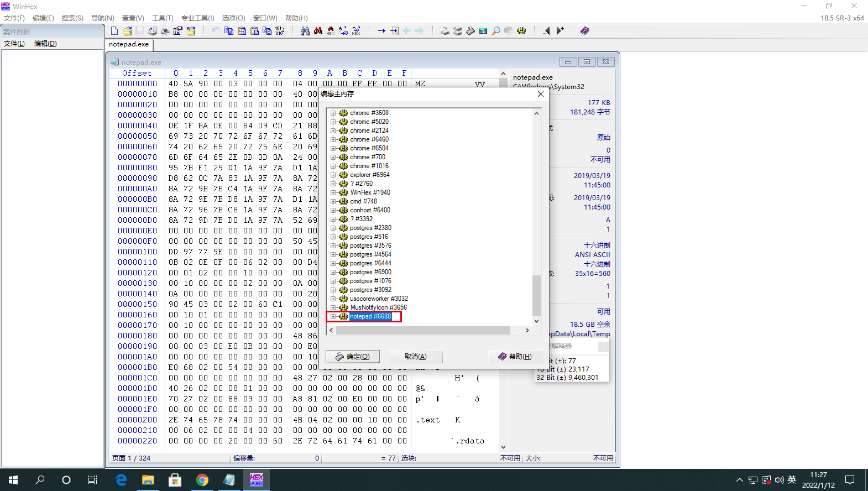Click the Replace hex values icon
Image resolution: width=868 pixels, height=491 pixels.
tap(356, 31)
